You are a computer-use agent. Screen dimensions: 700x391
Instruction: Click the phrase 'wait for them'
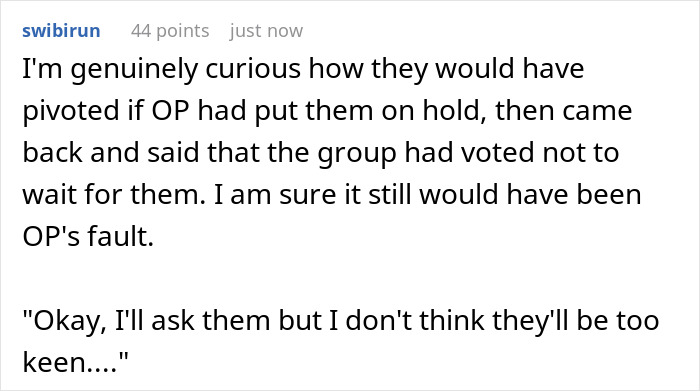click(111, 195)
